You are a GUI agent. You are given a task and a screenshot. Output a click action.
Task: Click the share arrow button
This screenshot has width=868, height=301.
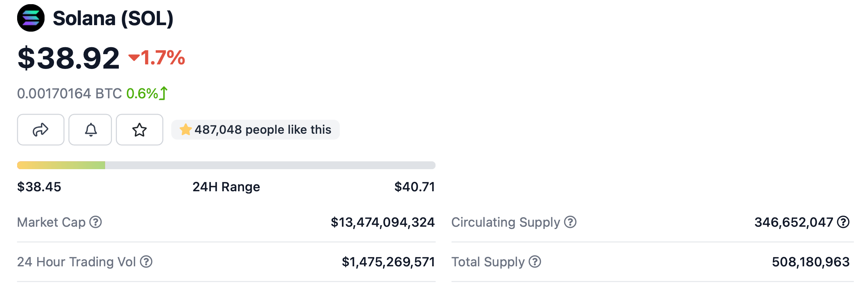pyautogui.click(x=41, y=130)
